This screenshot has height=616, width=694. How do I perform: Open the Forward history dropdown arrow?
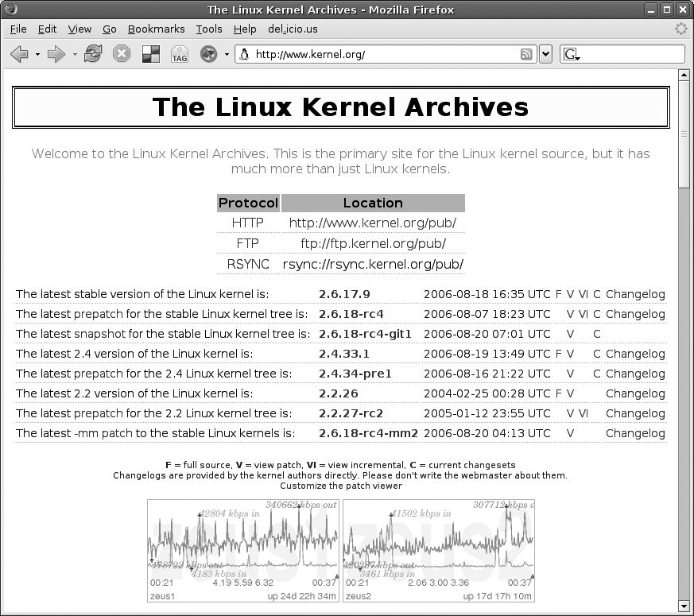pos(75,54)
